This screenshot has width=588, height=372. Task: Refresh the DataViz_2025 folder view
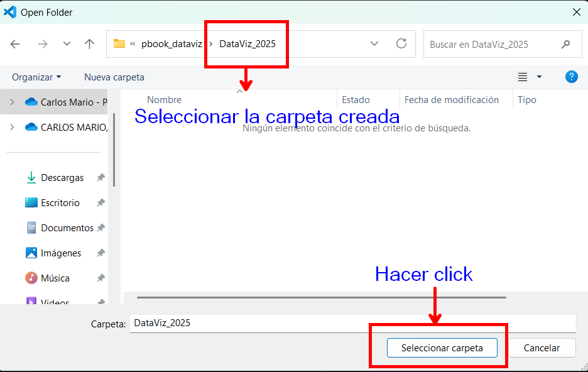(401, 43)
